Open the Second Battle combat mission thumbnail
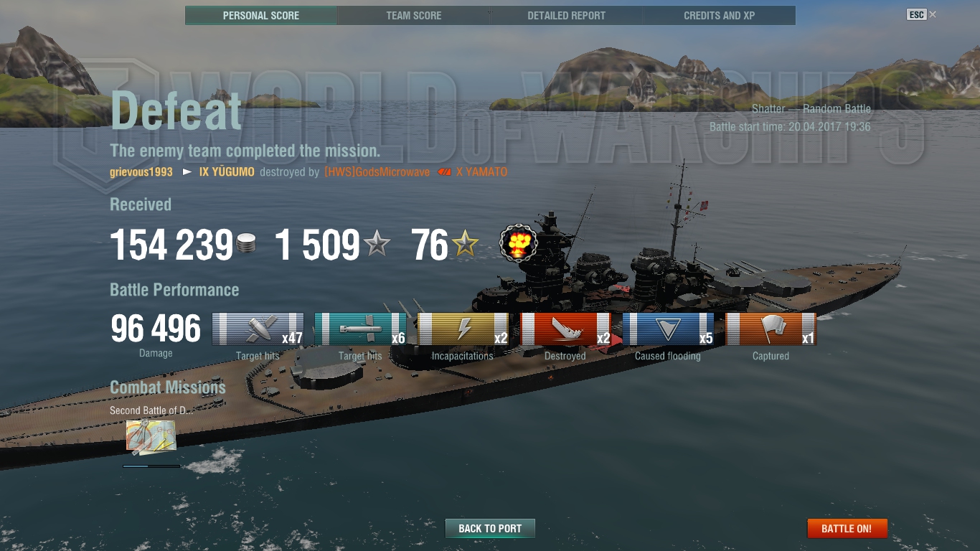 tap(151, 438)
